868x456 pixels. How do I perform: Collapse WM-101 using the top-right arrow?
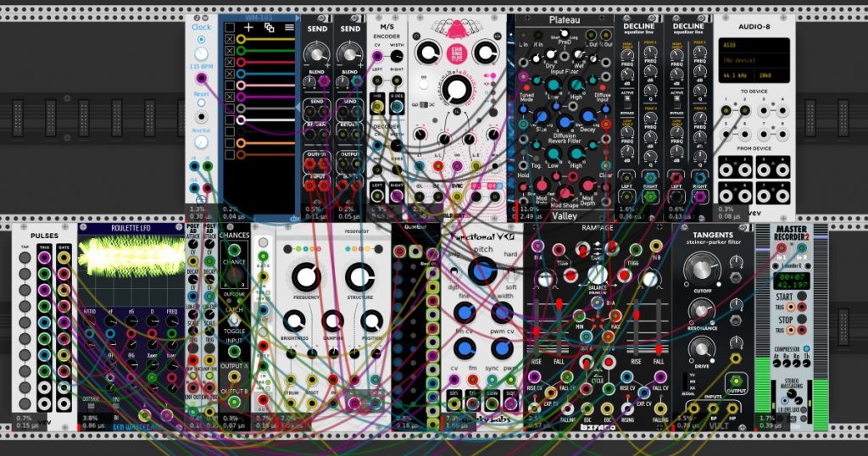(x=298, y=19)
